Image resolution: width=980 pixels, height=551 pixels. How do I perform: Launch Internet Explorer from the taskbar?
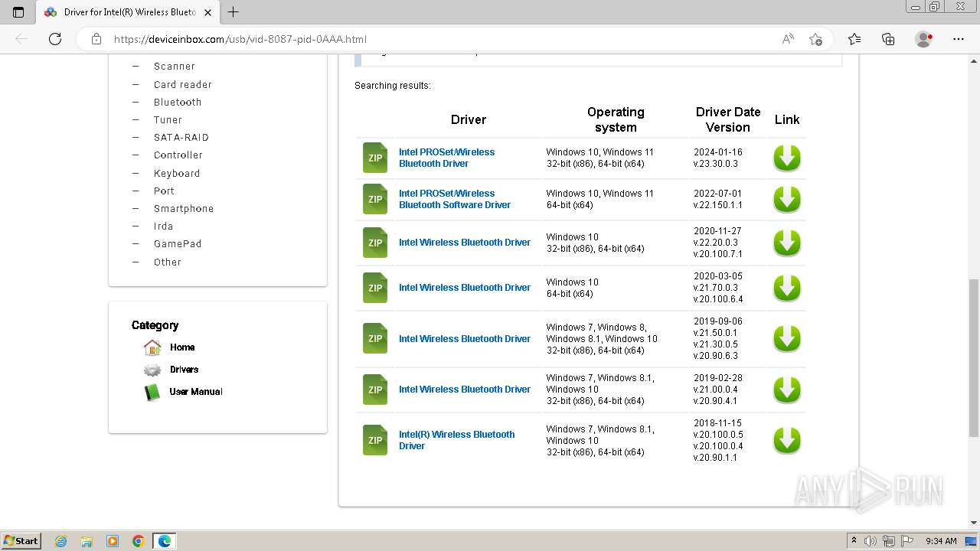pos(60,541)
